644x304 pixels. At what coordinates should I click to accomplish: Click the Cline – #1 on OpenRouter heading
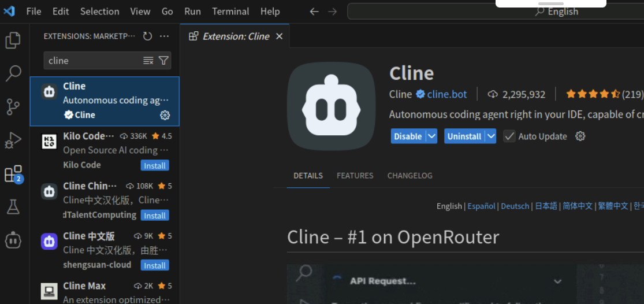point(393,237)
